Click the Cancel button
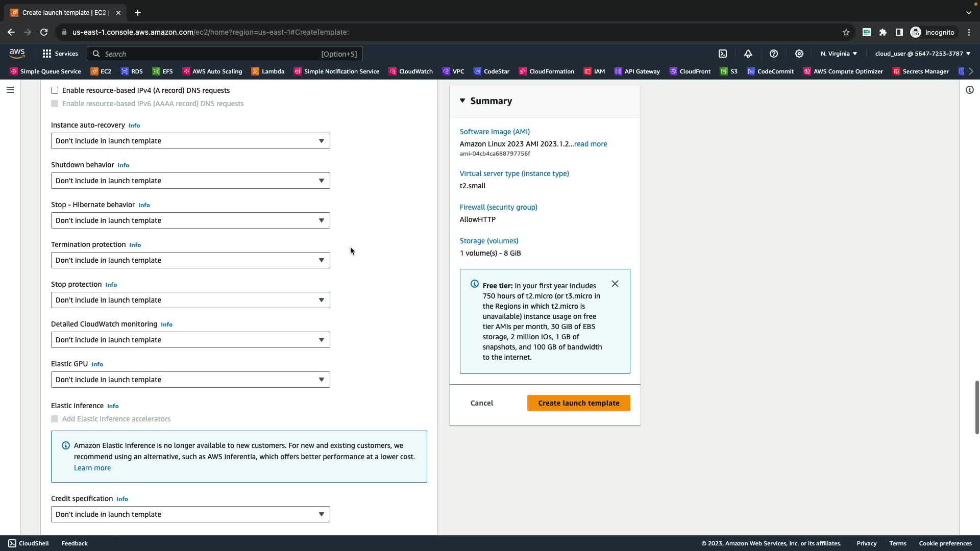The image size is (980, 551). tap(481, 403)
